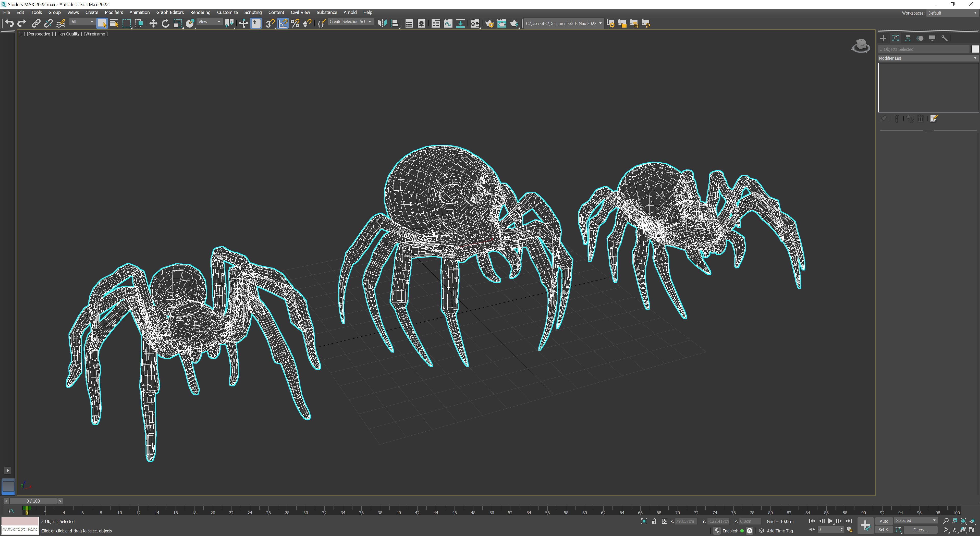Click Unlink Selection icon
This screenshot has width=980, height=536.
click(48, 23)
